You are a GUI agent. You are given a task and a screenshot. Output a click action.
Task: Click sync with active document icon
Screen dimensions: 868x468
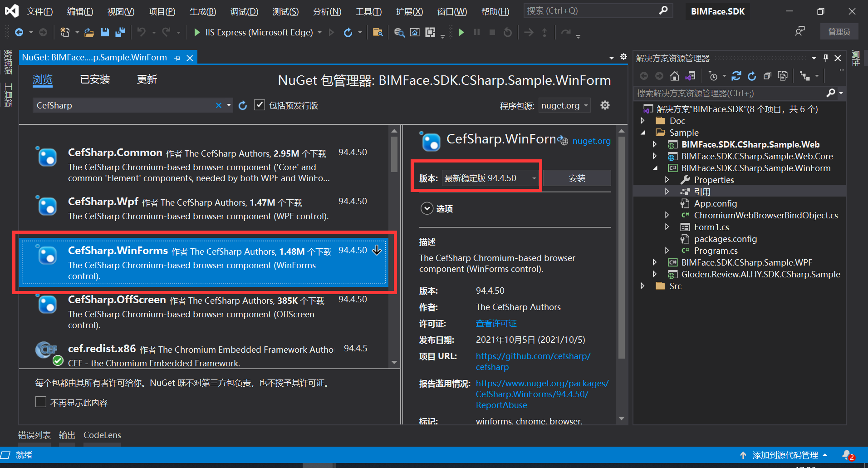click(x=736, y=76)
